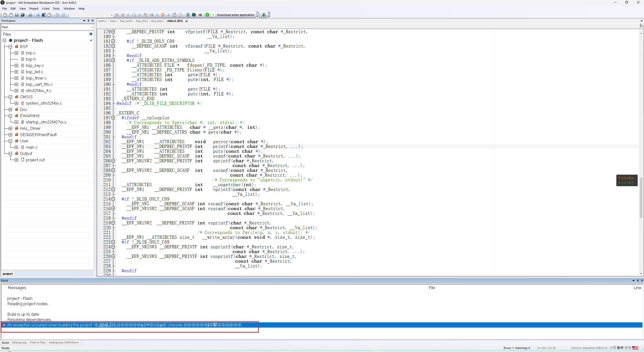Open workspace files settings gear
Viewport: 644px width, 352px height.
pos(91,34)
